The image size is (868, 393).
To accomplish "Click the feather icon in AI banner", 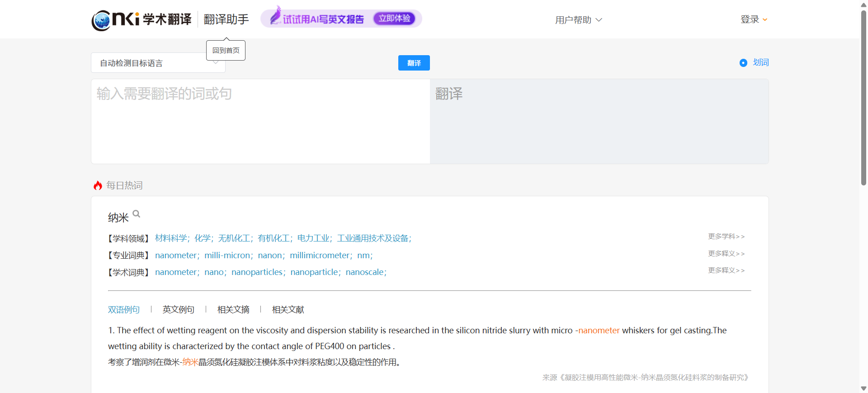I will click(x=275, y=16).
